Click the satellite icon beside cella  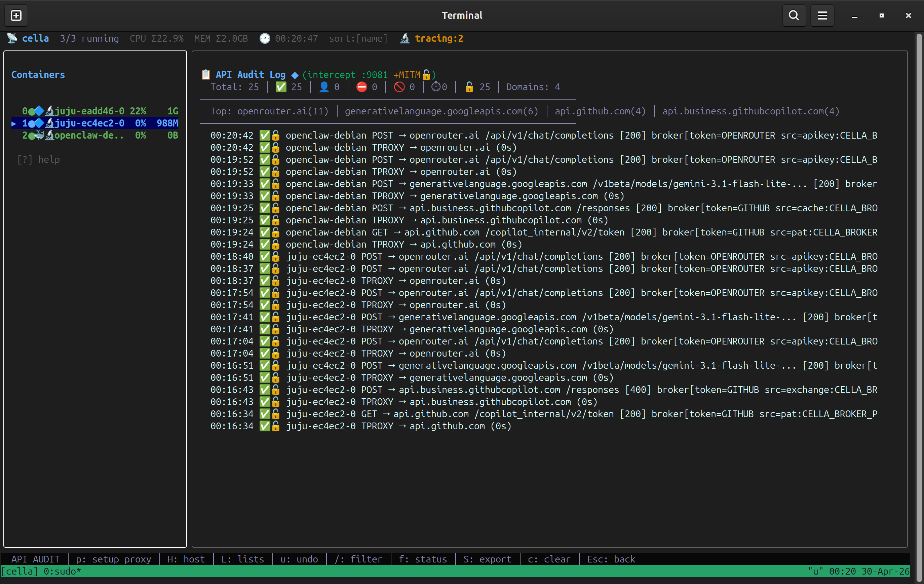[12, 38]
